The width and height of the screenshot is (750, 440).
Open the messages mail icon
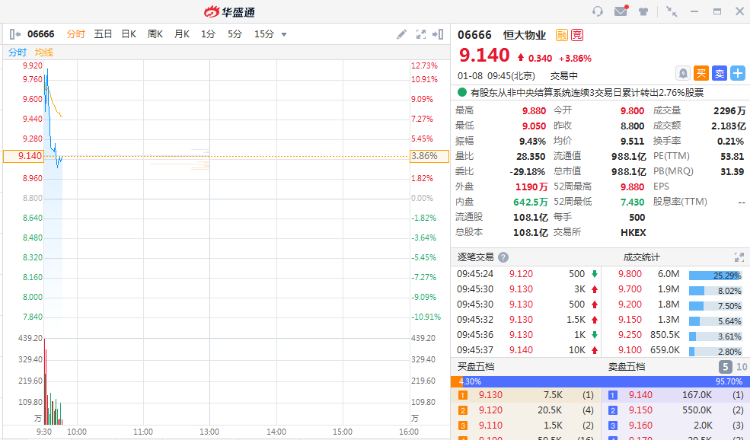click(x=621, y=11)
